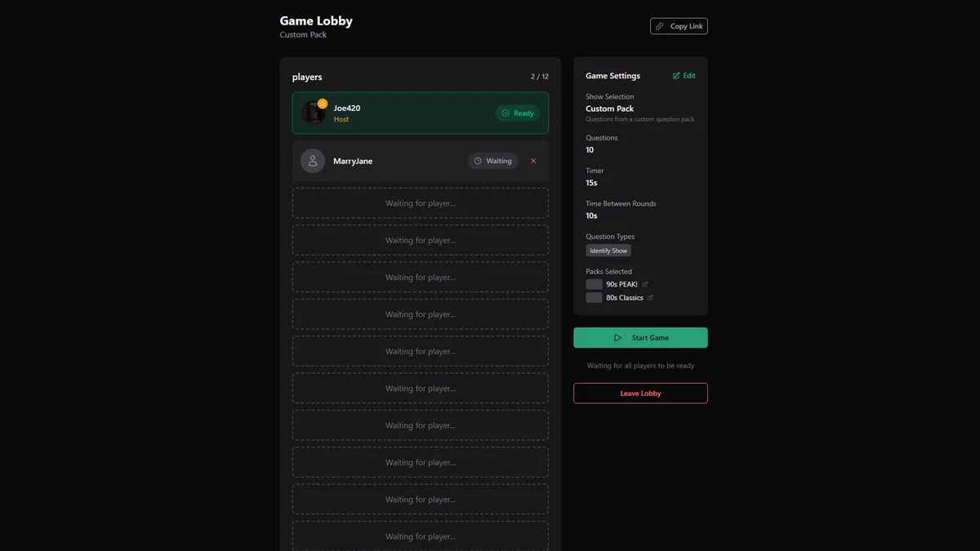Click the first empty Waiting for player slot
980x551 pixels.
421,203
